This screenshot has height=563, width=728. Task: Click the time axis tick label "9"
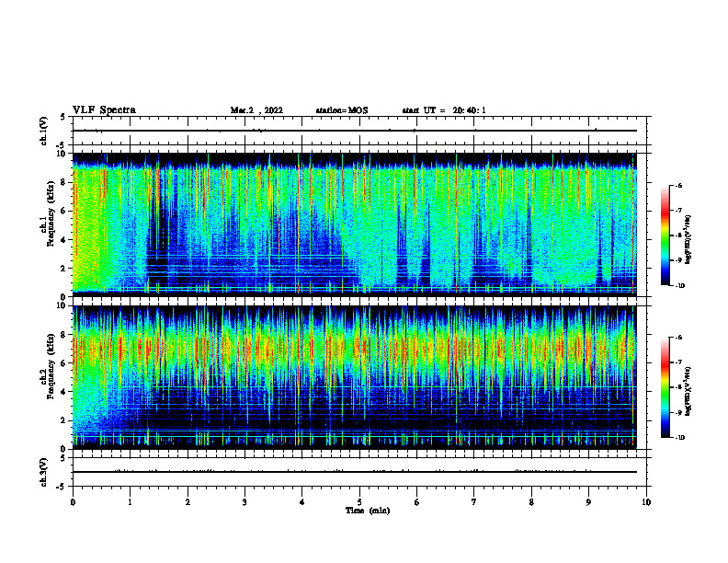[x=588, y=502]
